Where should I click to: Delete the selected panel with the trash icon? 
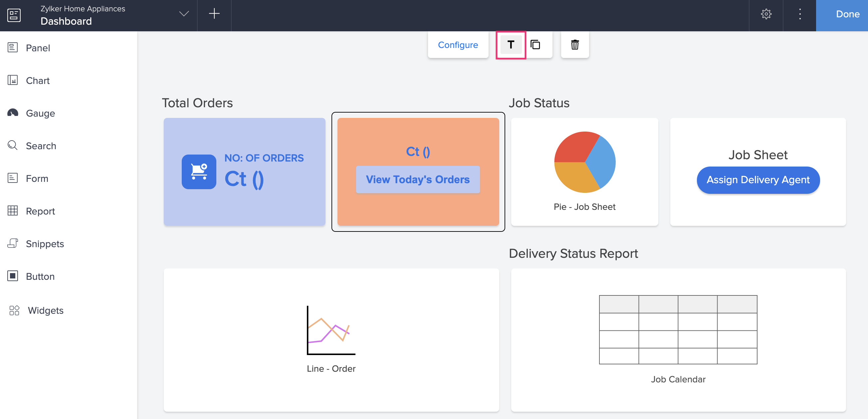(574, 45)
